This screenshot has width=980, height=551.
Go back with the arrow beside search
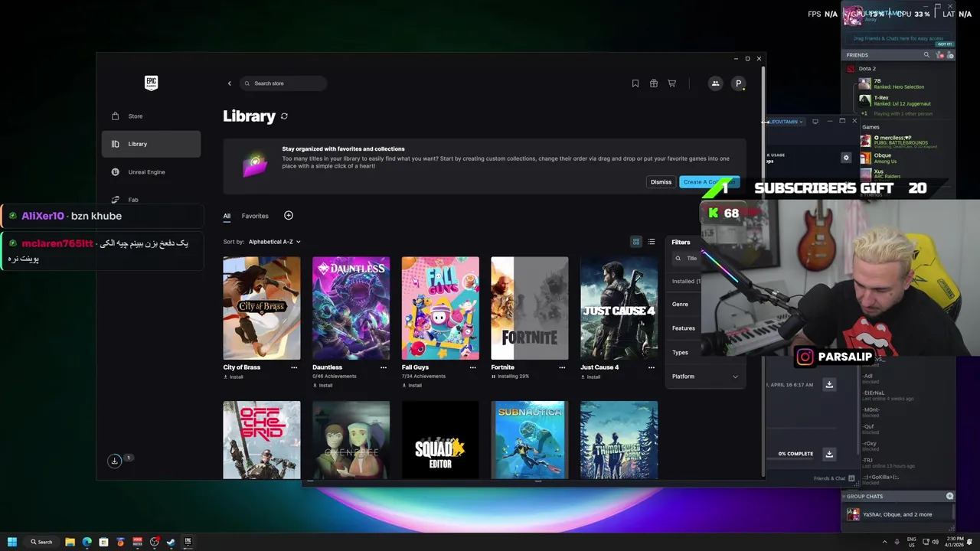click(229, 83)
